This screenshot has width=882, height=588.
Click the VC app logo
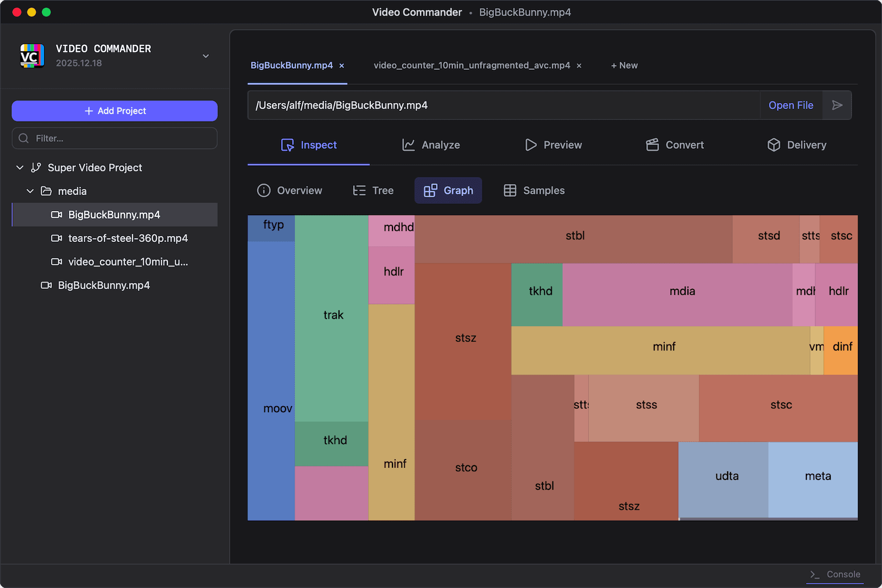pyautogui.click(x=32, y=55)
